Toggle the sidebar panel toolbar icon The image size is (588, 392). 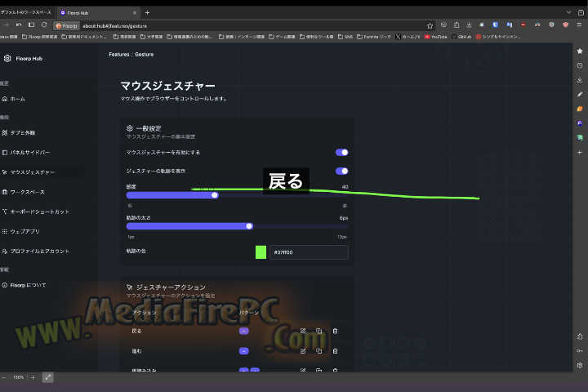pos(32,25)
